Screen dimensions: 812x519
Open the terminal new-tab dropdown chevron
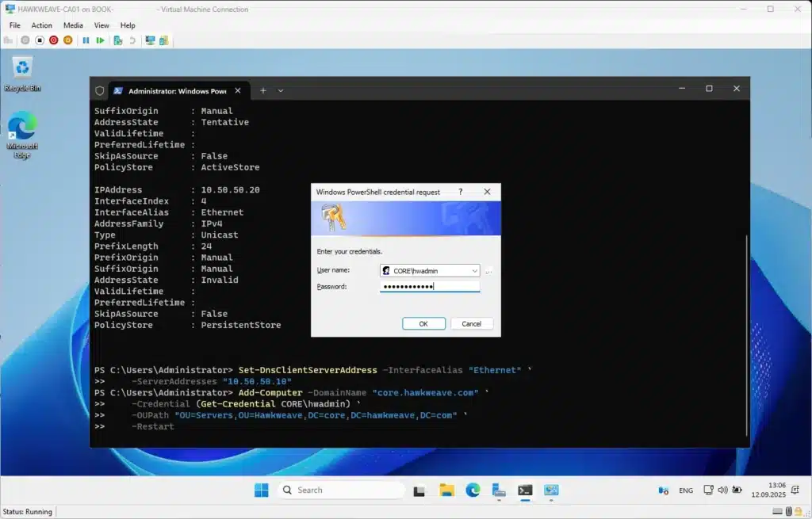281,90
